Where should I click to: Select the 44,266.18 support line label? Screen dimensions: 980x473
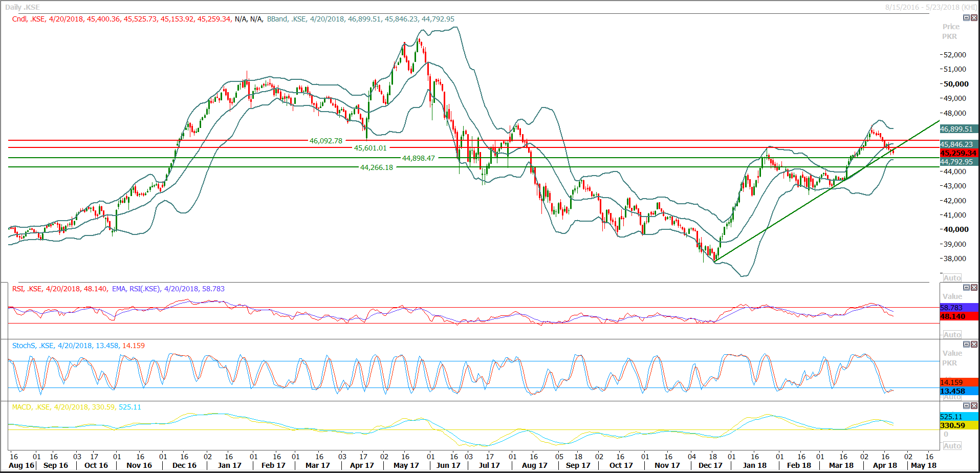click(x=377, y=167)
